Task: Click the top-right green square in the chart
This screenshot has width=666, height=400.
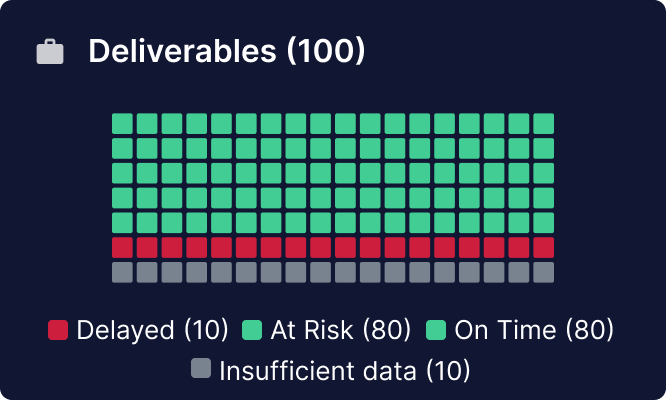Action: pyautogui.click(x=543, y=123)
